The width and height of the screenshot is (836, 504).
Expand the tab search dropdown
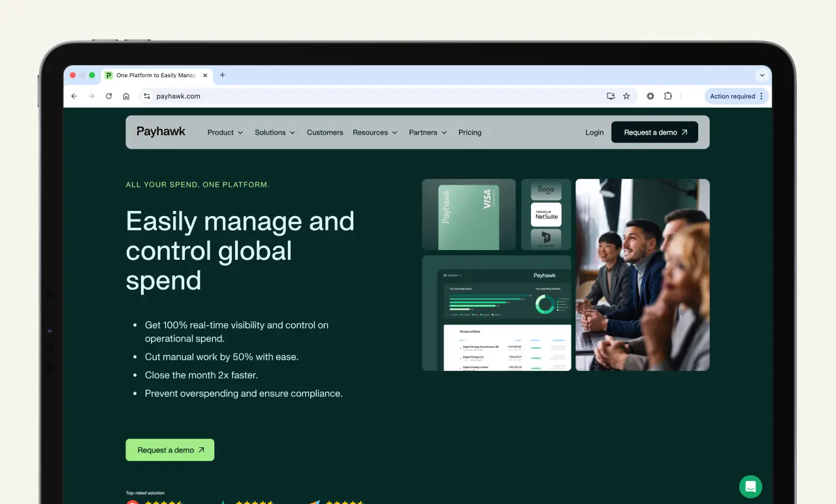pyautogui.click(x=762, y=75)
